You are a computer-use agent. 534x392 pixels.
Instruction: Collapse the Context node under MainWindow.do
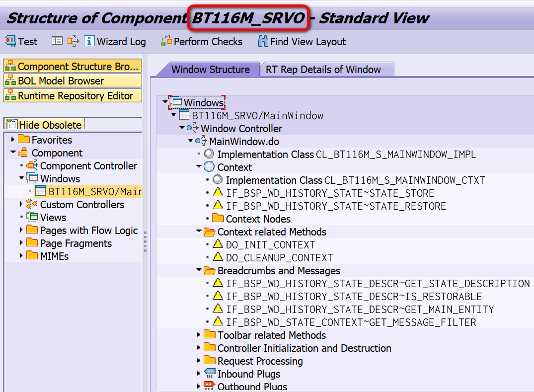[199, 166]
